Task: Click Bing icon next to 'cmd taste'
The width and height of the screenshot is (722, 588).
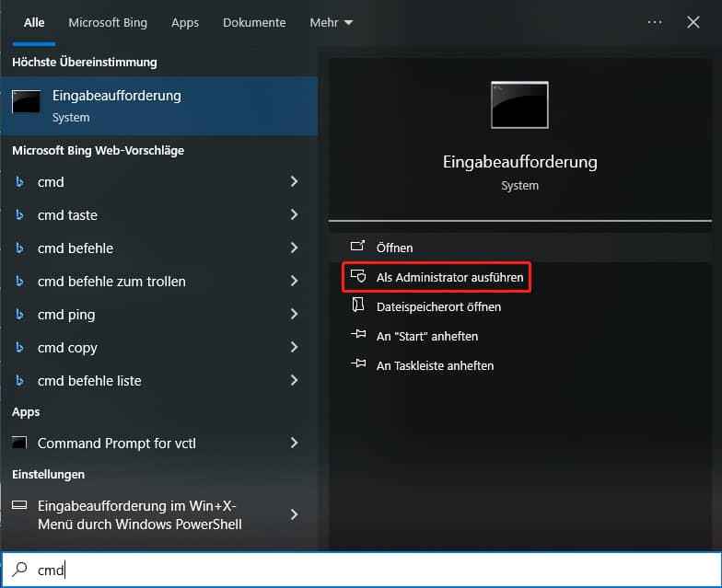Action: click(19, 215)
